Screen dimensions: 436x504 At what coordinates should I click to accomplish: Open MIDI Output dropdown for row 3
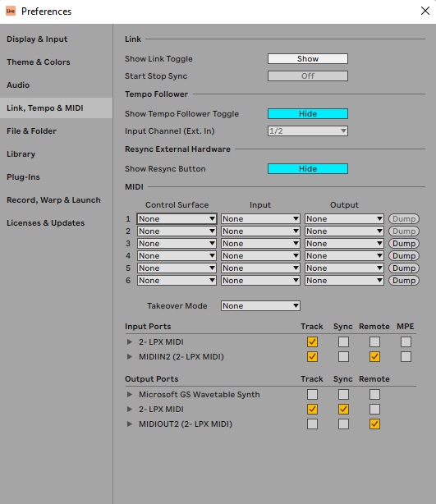344,244
